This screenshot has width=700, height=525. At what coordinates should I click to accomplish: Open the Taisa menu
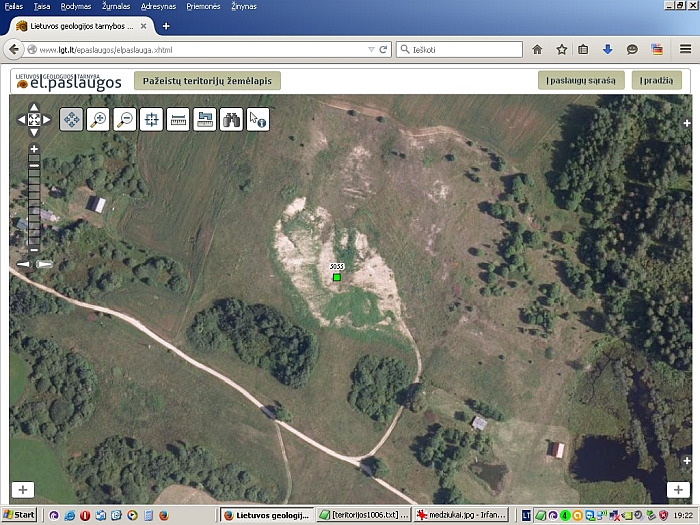42,6
